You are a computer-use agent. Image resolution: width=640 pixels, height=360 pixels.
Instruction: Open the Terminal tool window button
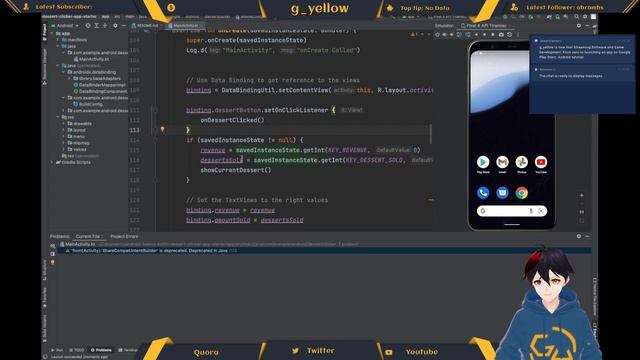coord(128,350)
